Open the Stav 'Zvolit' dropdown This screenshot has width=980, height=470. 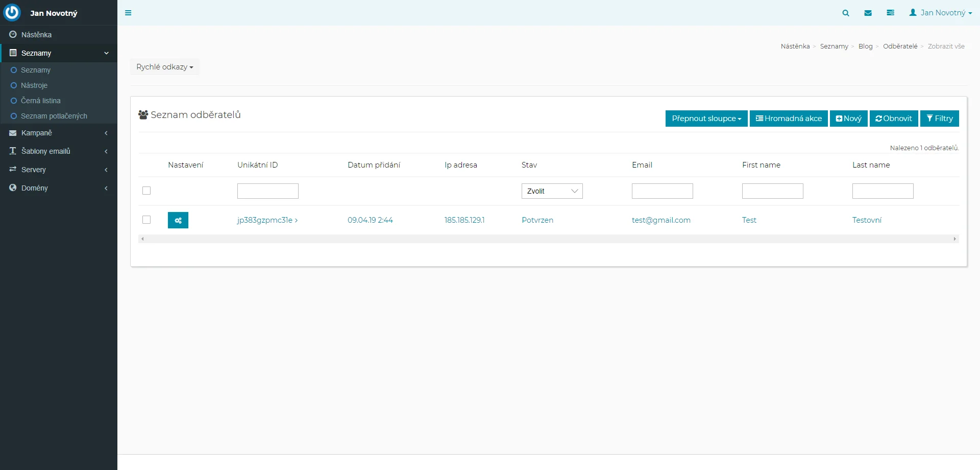(x=552, y=191)
